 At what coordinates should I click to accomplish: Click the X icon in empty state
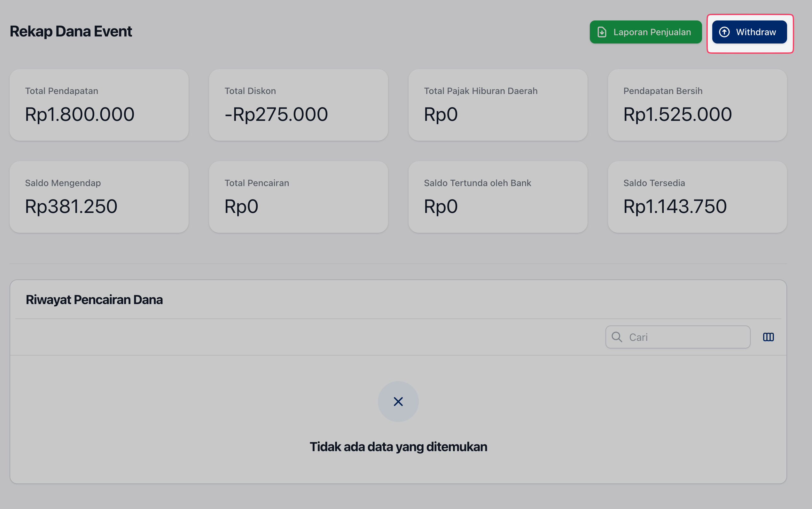[398, 401]
